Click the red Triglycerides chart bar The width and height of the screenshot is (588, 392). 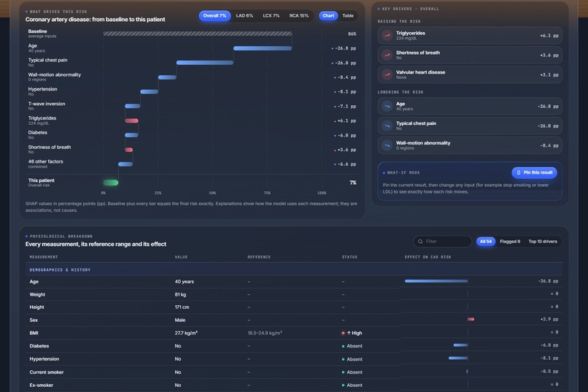[x=131, y=120]
